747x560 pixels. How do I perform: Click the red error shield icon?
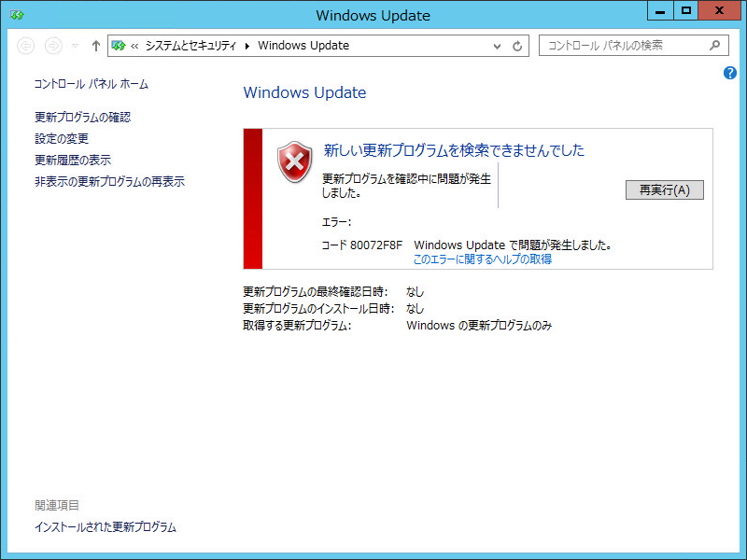point(295,161)
